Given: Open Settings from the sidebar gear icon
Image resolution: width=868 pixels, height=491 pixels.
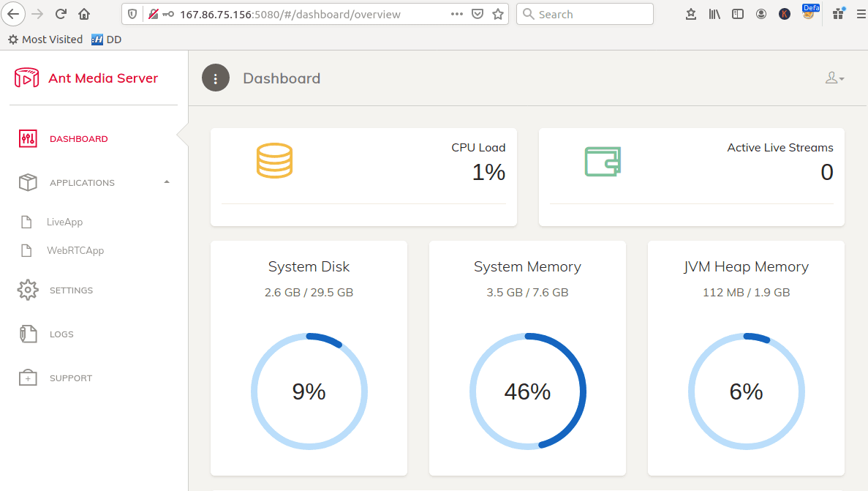Looking at the screenshot, I should (27, 290).
